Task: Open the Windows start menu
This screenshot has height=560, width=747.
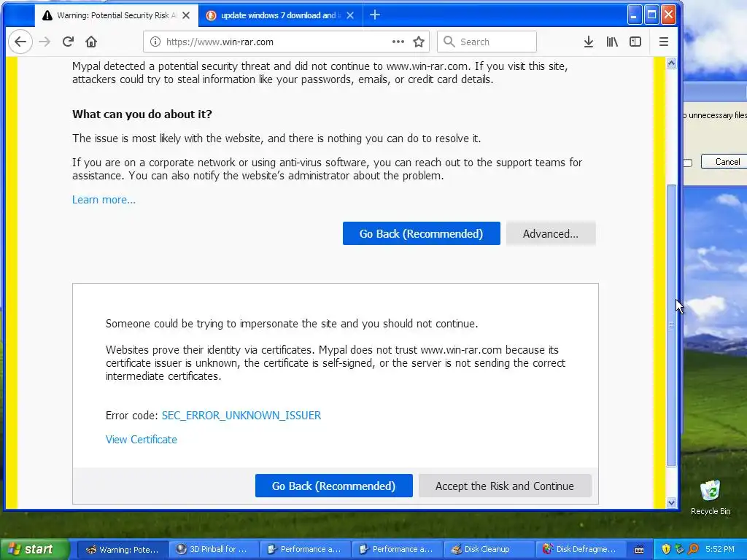Action: [x=34, y=549]
